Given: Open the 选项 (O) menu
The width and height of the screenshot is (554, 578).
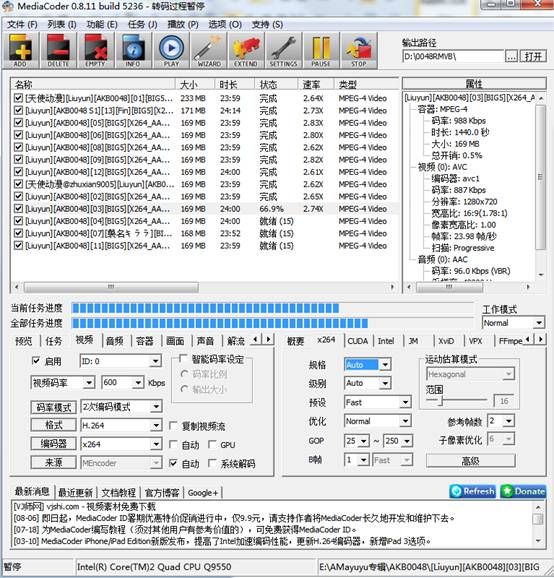Looking at the screenshot, I should pyautogui.click(x=225, y=25).
